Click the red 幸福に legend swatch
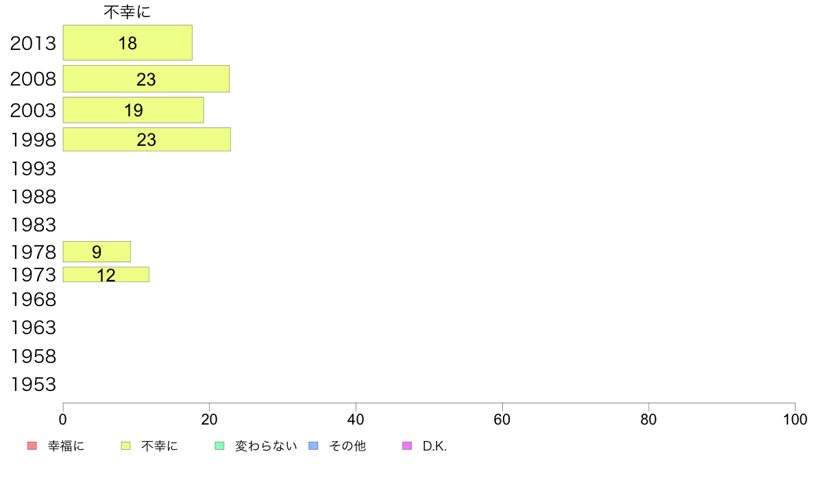 [32, 446]
